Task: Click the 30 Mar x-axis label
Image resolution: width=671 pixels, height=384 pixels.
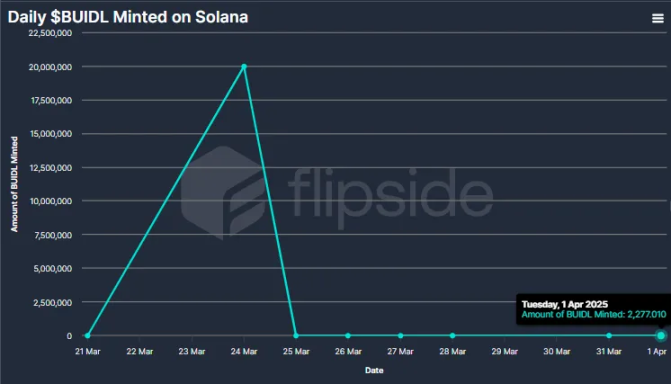Action: [557, 351]
